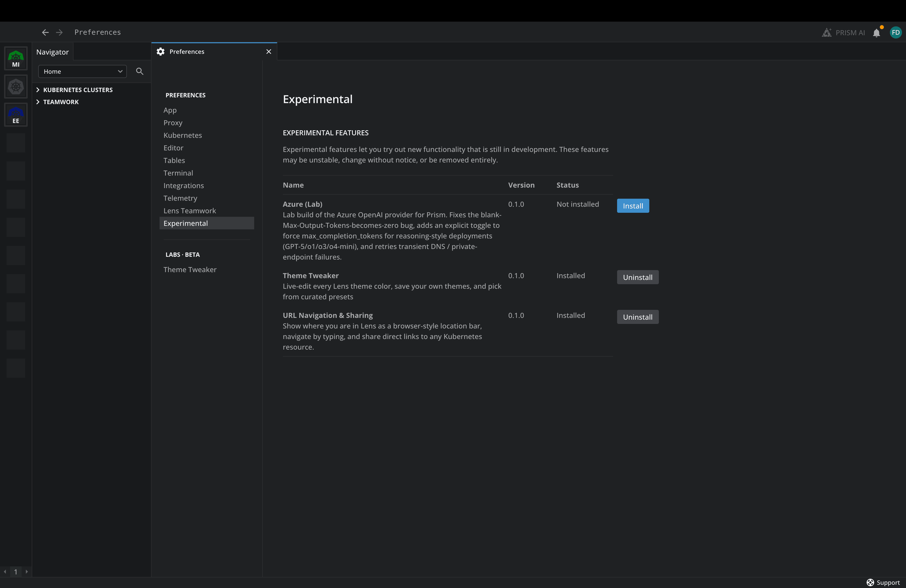This screenshot has width=906, height=588.
Task: Click the Installed status for Theme Tweaker
Action: tap(571, 276)
